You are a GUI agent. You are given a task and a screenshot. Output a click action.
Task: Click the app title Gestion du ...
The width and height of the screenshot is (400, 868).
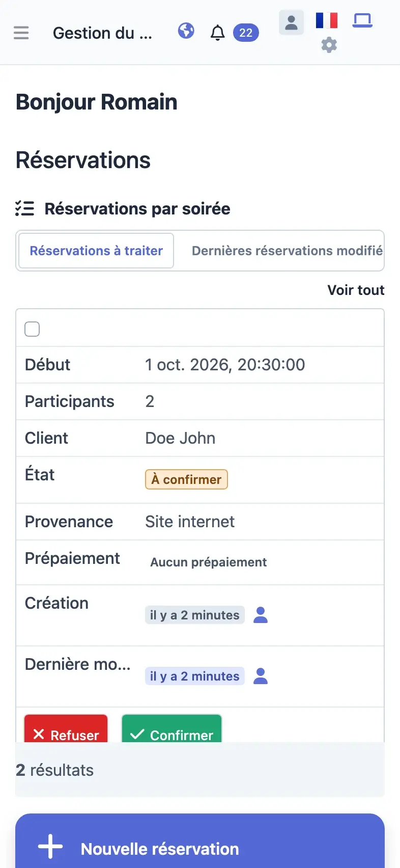(102, 33)
